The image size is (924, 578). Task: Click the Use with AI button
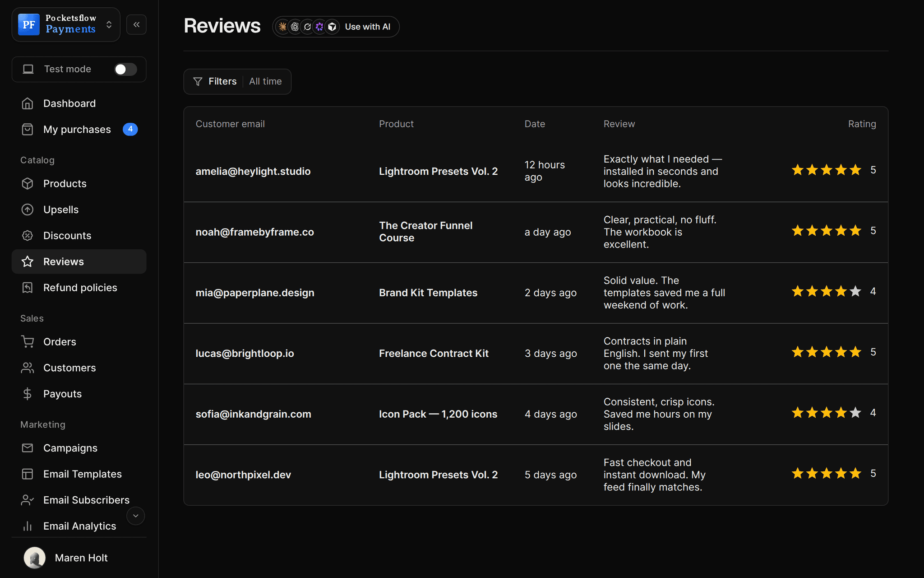tap(336, 27)
